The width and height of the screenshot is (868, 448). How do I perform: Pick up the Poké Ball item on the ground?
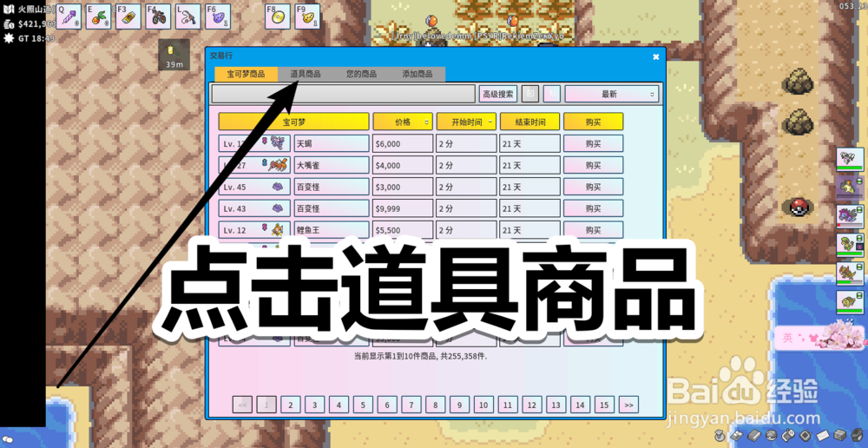tap(797, 208)
